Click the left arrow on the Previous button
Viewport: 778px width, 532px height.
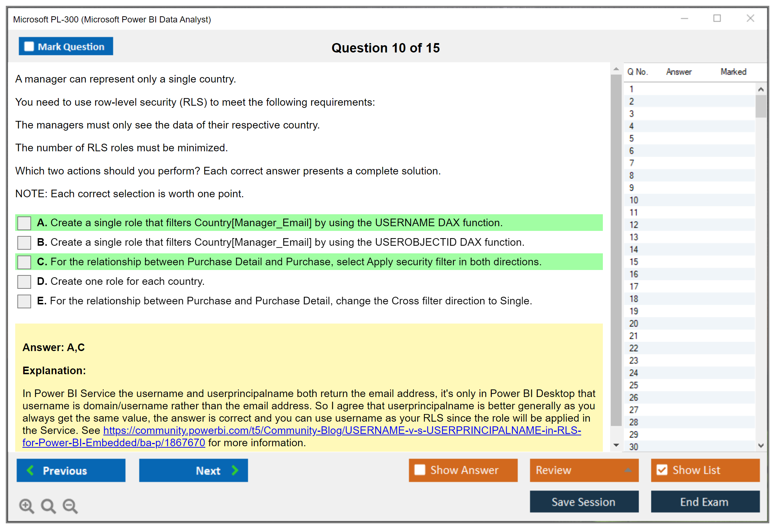pyautogui.click(x=31, y=470)
